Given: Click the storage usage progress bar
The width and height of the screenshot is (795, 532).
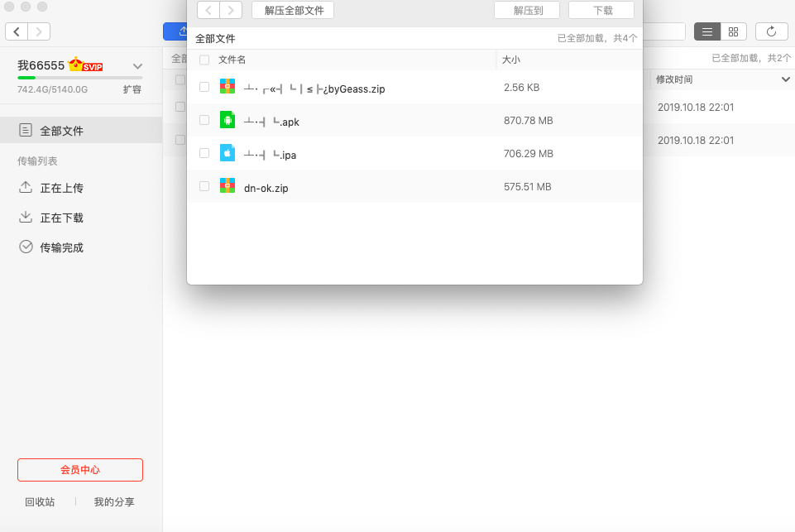Looking at the screenshot, I should pos(79,78).
